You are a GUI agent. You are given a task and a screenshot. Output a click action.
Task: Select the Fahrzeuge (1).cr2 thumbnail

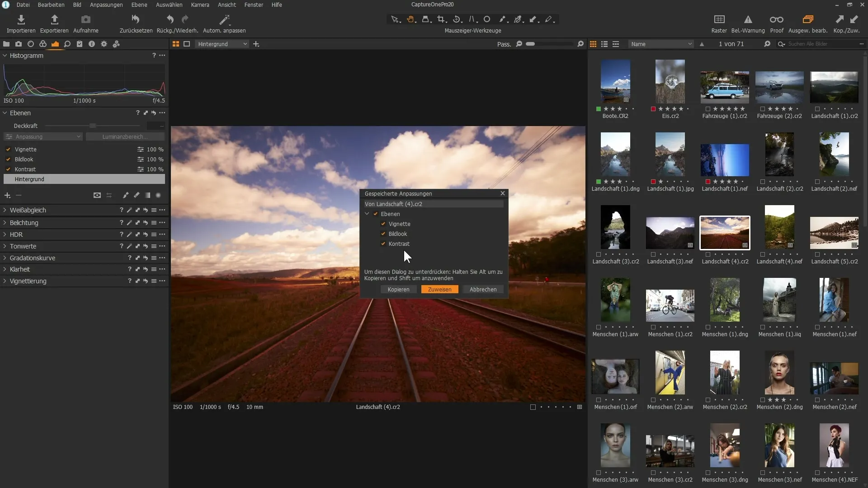tap(725, 87)
